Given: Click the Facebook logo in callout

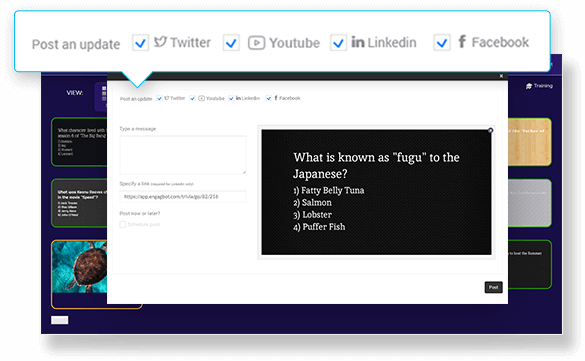Looking at the screenshot, I should [462, 41].
